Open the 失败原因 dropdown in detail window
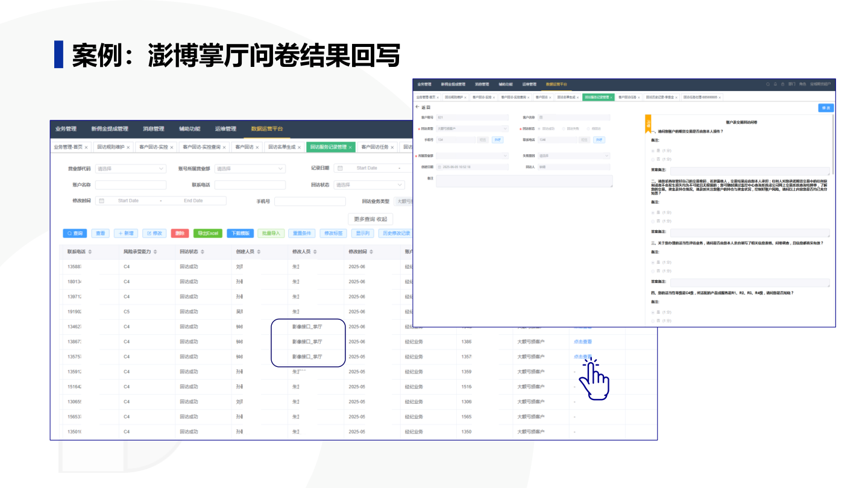 click(x=574, y=156)
